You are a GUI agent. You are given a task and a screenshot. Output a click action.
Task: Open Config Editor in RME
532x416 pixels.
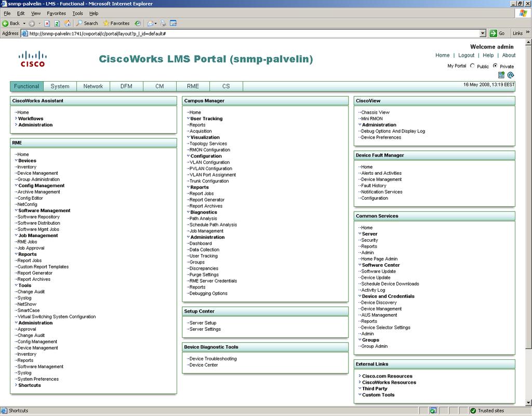tap(30, 198)
